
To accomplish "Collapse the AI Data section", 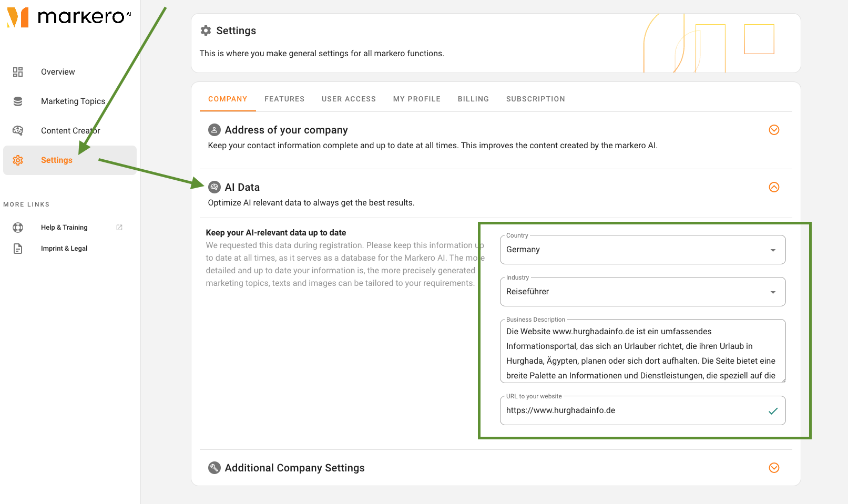I will [774, 187].
